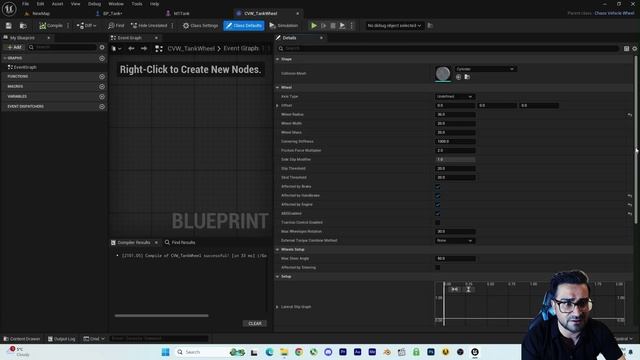This screenshot has width=640, height=360.
Task: Select Class Defaults
Action: click(244, 26)
